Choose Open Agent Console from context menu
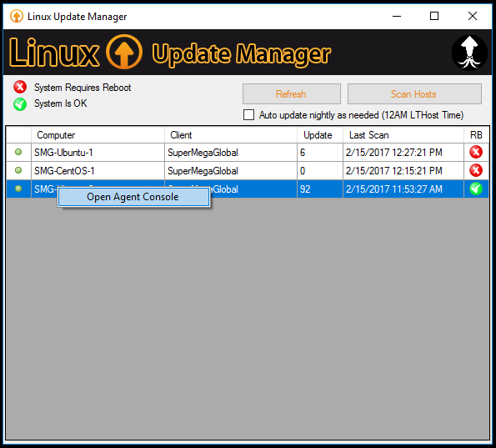Screen dimensions: 496x448 click(133, 197)
